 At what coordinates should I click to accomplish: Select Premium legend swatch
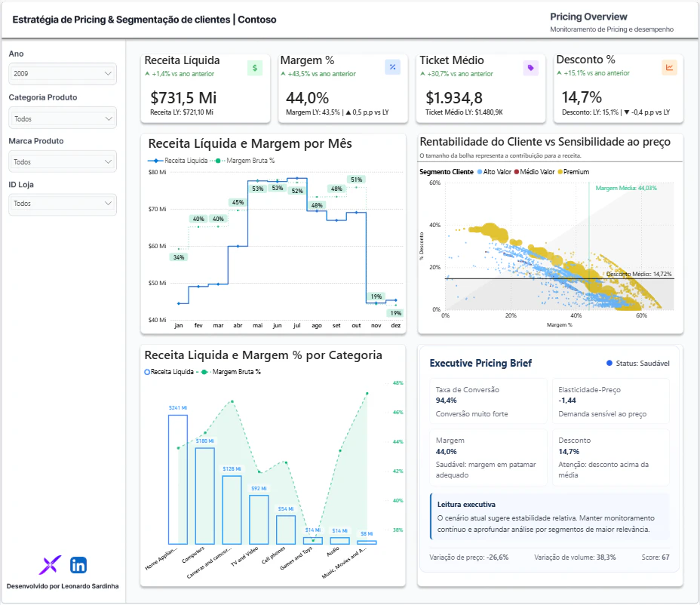[x=560, y=172]
